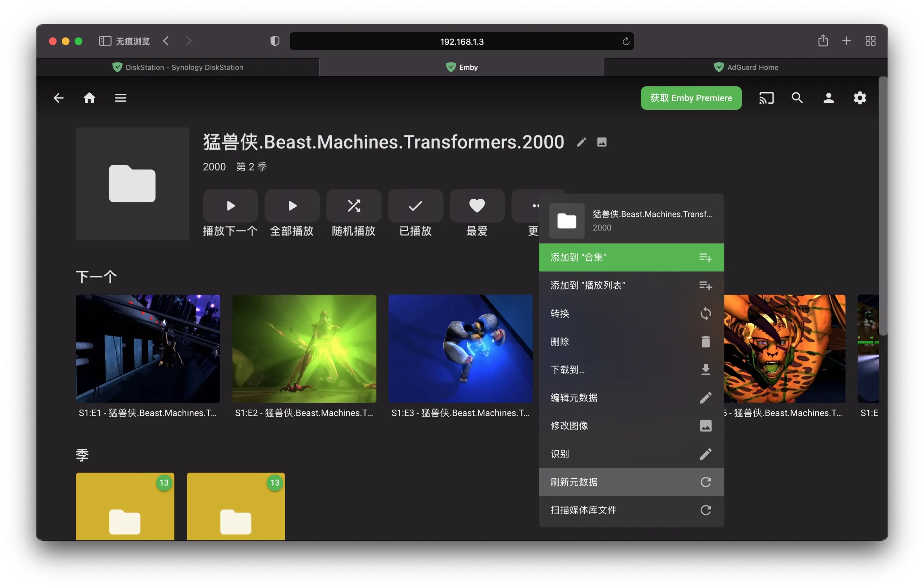Choose 修改图像 in the context menu

tap(631, 425)
